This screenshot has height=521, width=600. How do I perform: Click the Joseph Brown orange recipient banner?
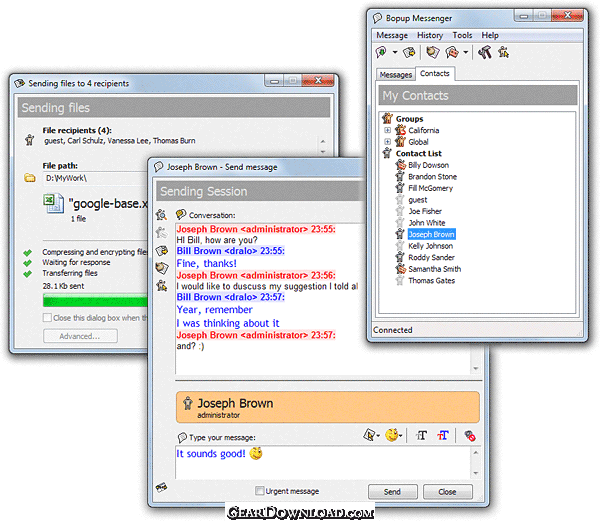click(328, 407)
